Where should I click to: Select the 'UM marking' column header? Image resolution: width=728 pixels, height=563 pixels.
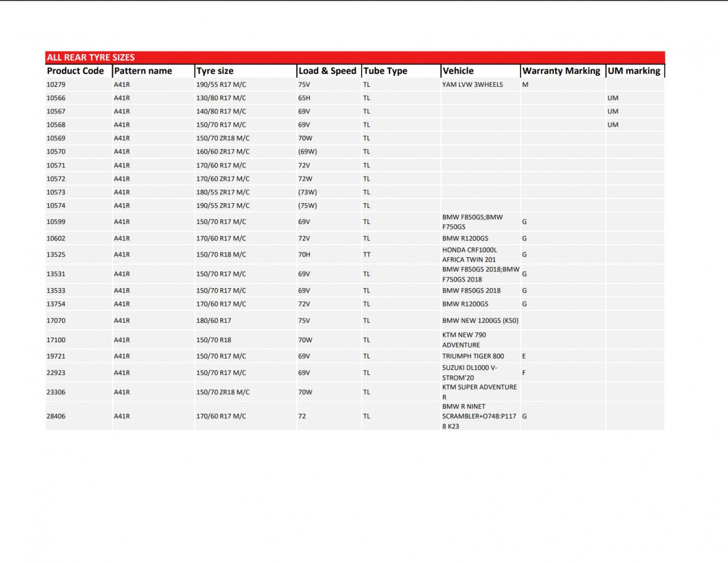(x=634, y=71)
